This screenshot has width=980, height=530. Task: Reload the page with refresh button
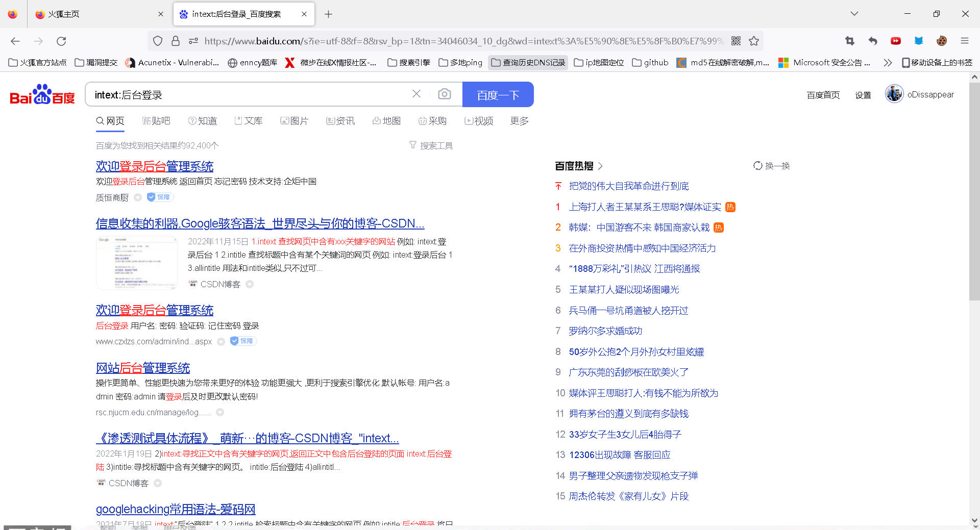point(61,41)
